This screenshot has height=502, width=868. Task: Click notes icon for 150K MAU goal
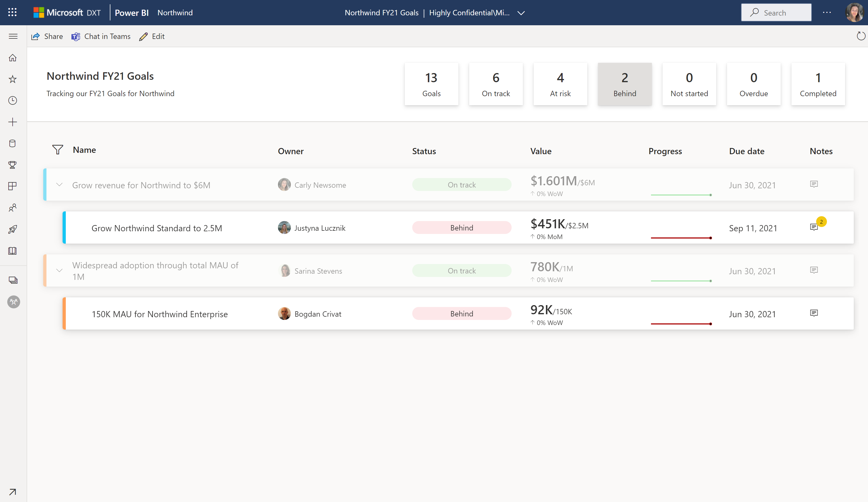(814, 313)
